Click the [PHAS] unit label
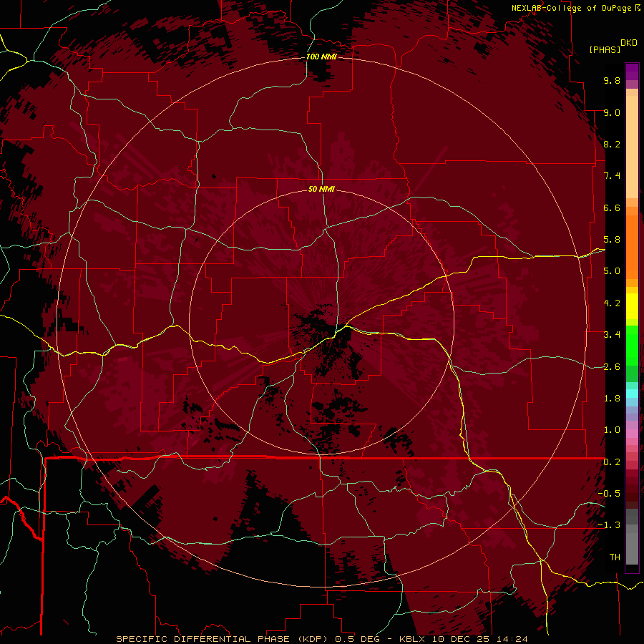This screenshot has height=644, width=644. pos(605,49)
